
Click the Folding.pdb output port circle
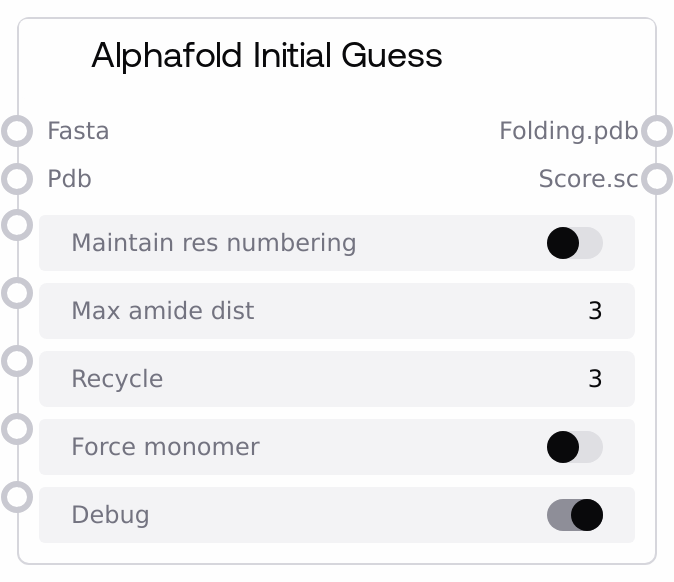[x=656, y=131]
